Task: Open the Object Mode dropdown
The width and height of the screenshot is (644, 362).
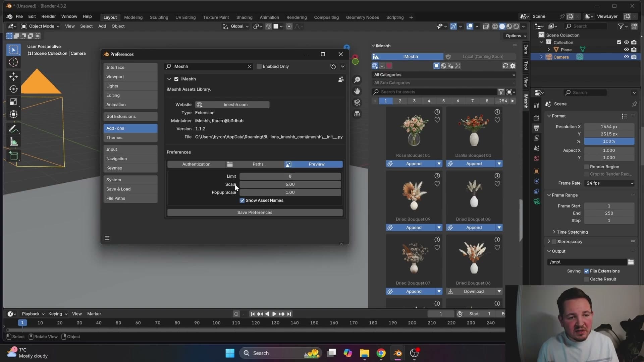Action: pos(40,26)
